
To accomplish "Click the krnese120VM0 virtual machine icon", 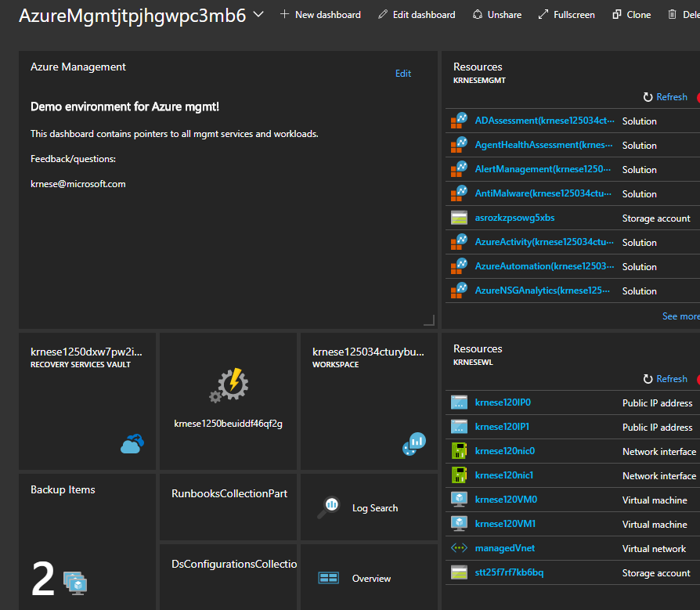I will pyautogui.click(x=459, y=500).
